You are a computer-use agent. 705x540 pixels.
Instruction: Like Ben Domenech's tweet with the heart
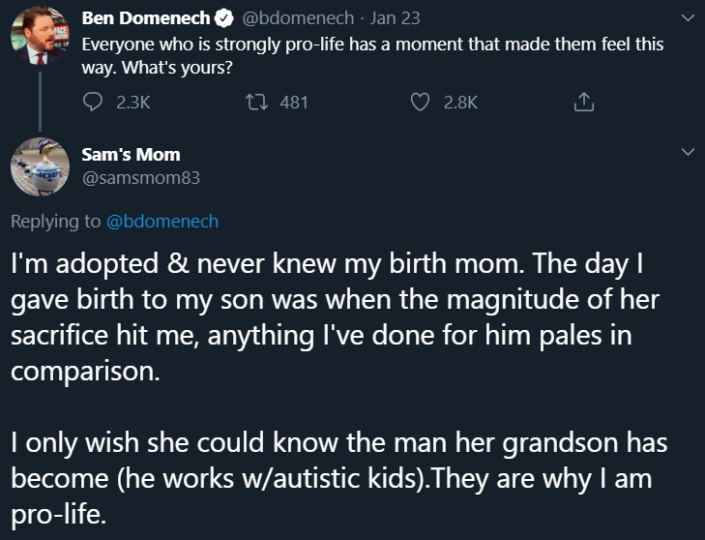(x=421, y=101)
